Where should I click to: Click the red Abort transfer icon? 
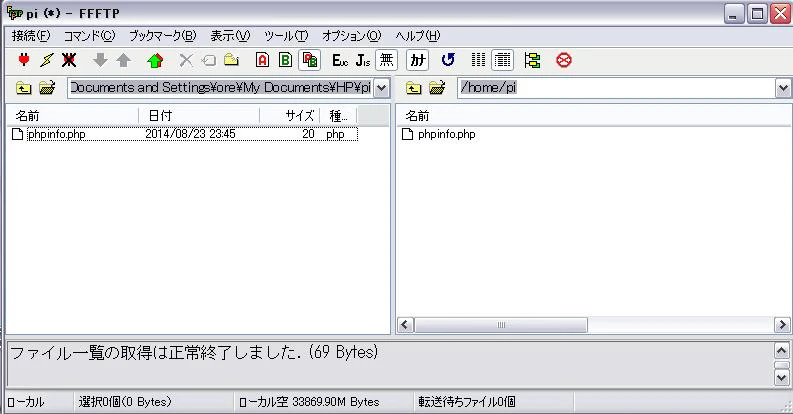[x=563, y=60]
